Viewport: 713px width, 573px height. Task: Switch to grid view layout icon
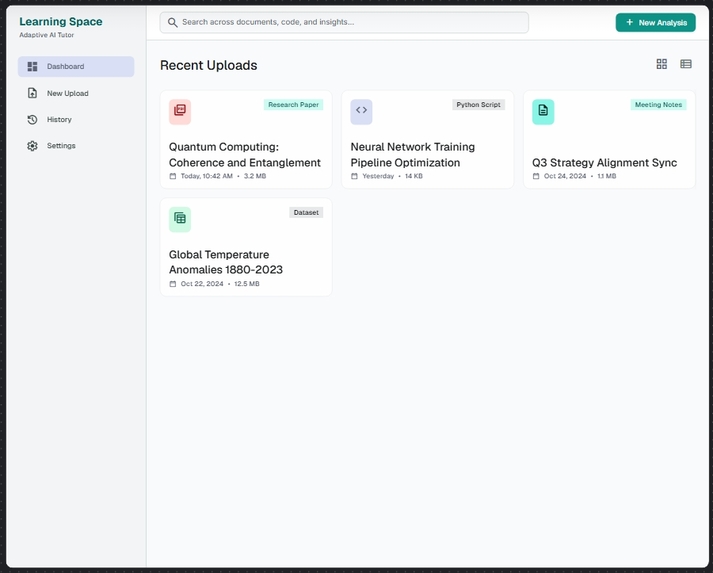(662, 64)
